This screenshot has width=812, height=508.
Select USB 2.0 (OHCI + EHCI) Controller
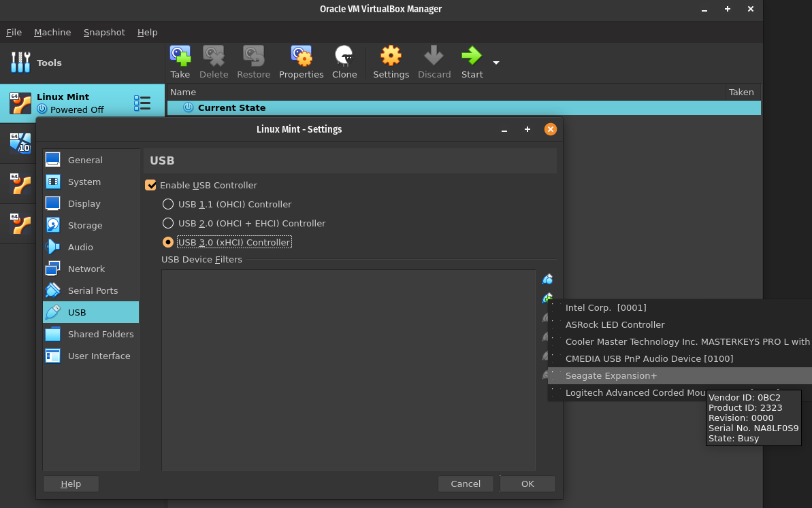[168, 223]
